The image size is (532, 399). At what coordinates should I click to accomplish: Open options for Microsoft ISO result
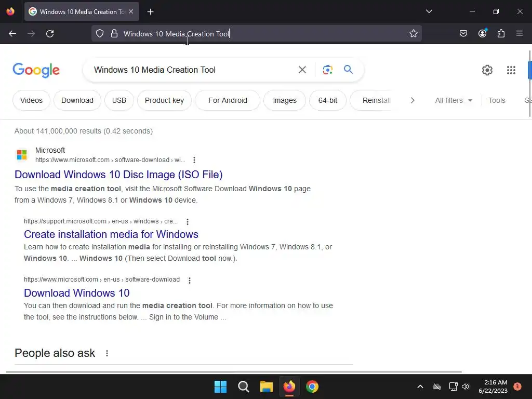click(194, 160)
